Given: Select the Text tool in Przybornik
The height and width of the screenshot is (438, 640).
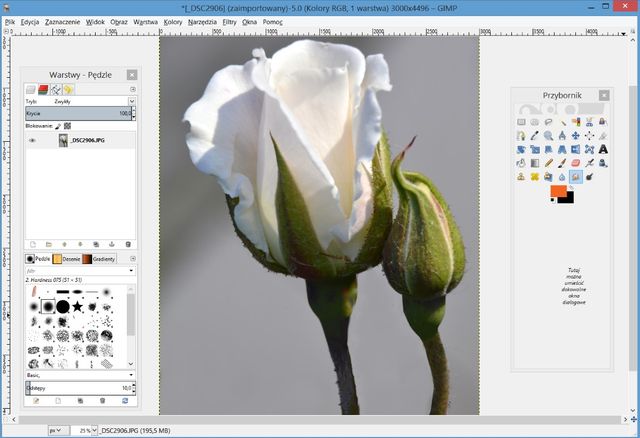Looking at the screenshot, I should [603, 149].
